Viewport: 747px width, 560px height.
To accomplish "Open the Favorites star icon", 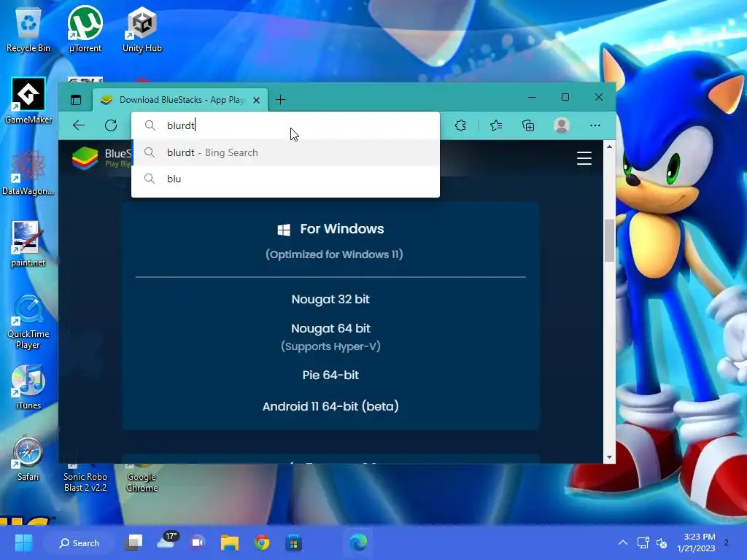I will (496, 125).
